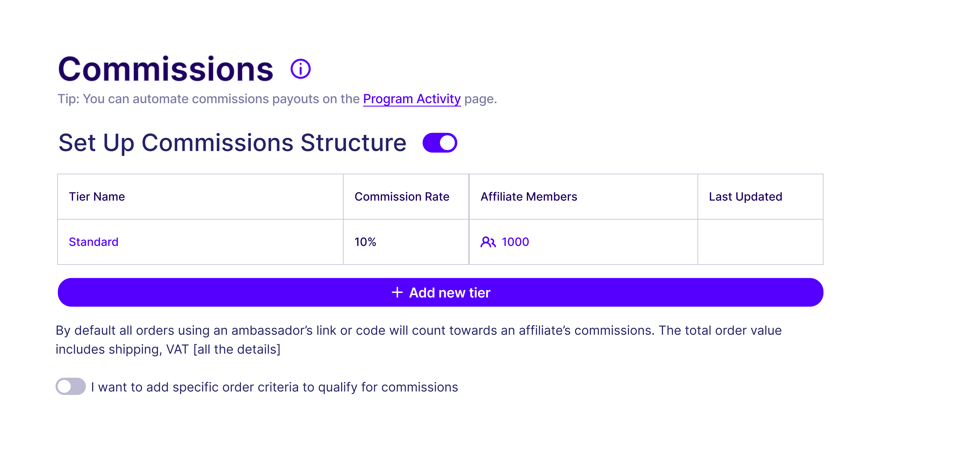
Task: Open the Program Activity link
Action: click(x=412, y=99)
